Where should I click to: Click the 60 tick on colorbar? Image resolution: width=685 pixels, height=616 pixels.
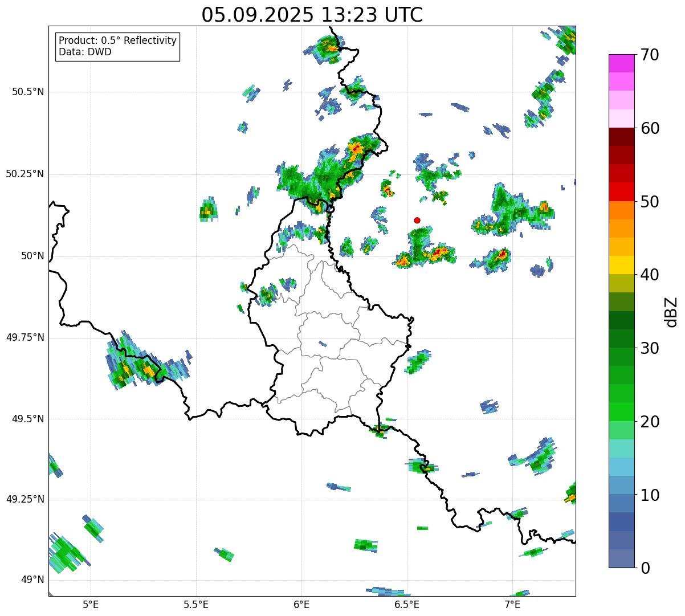[x=650, y=128]
